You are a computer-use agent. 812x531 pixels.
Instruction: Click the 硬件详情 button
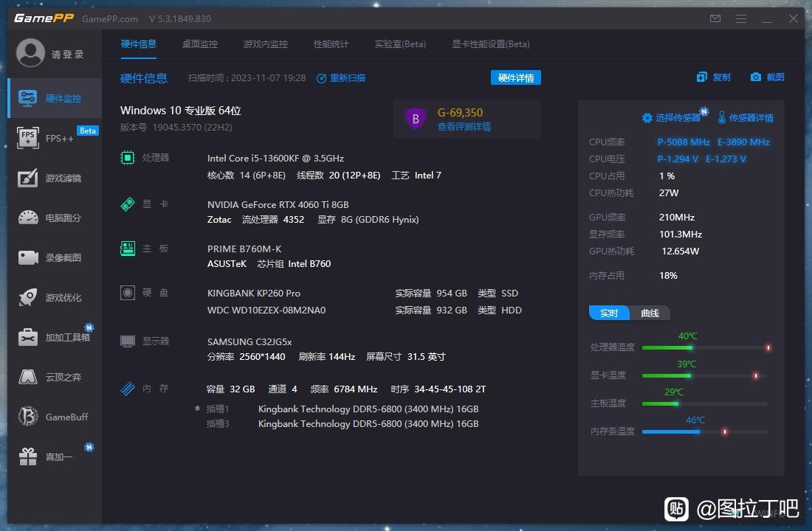pyautogui.click(x=516, y=77)
